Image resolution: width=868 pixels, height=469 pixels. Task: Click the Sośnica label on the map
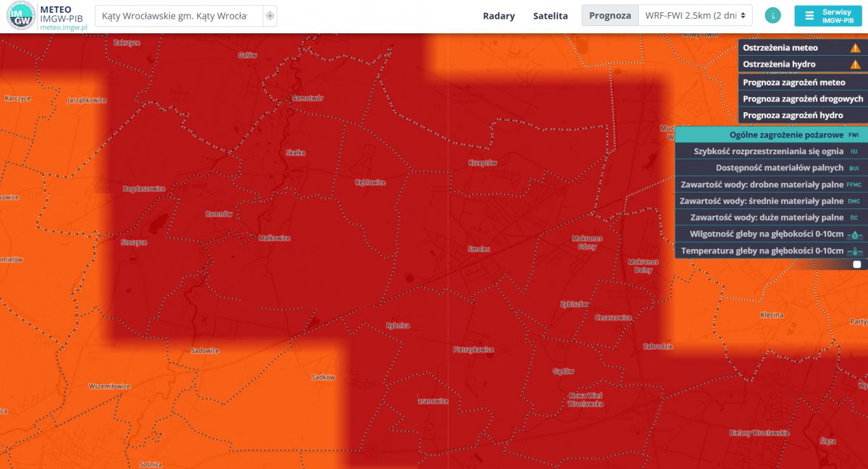click(x=150, y=464)
